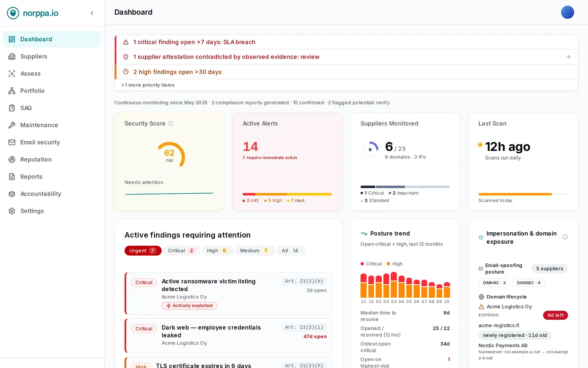
Task: Click the Active Alerts severity bar
Action: pyautogui.click(x=287, y=194)
